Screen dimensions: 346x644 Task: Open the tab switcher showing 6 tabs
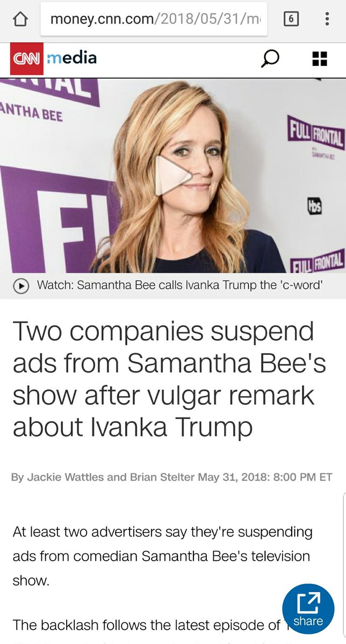coord(291,20)
